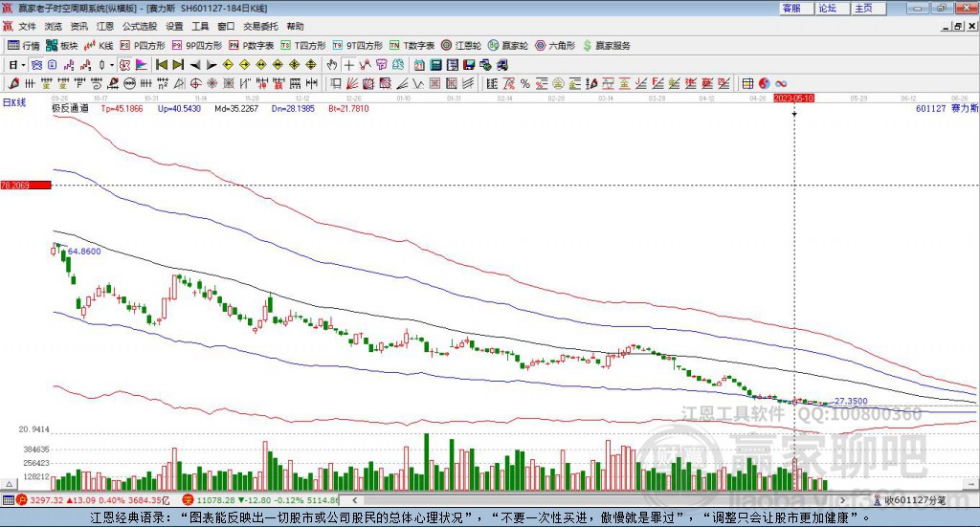This screenshot has width=980, height=527.
Task: Open the yin-yang taiji icon
Action: [765, 83]
